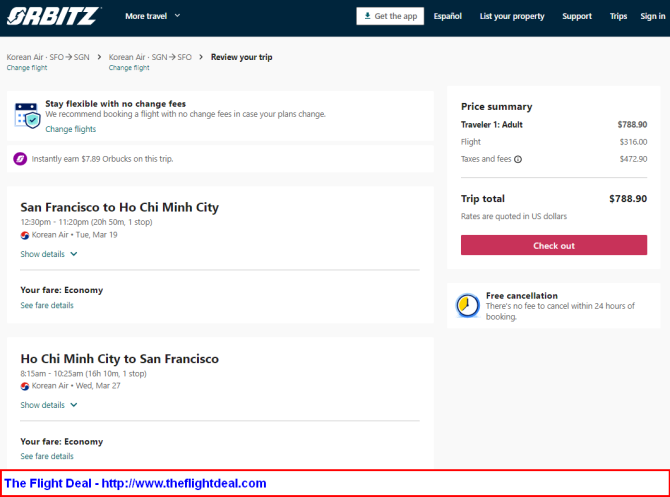Switch language to Español
670x497 pixels.
pyautogui.click(x=447, y=16)
